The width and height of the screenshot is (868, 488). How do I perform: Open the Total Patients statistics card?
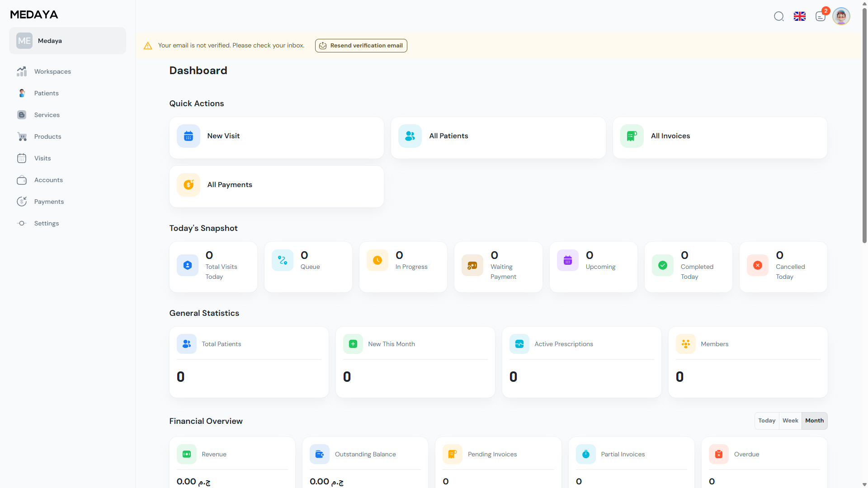249,362
